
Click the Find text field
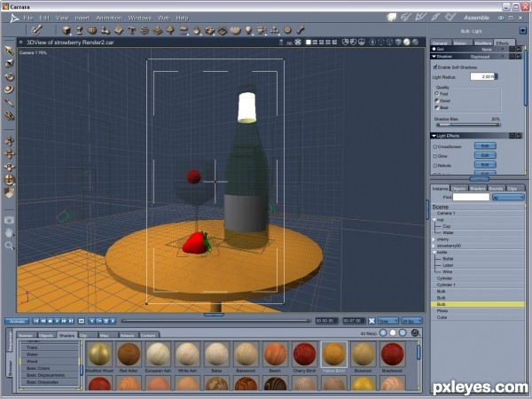[471, 197]
